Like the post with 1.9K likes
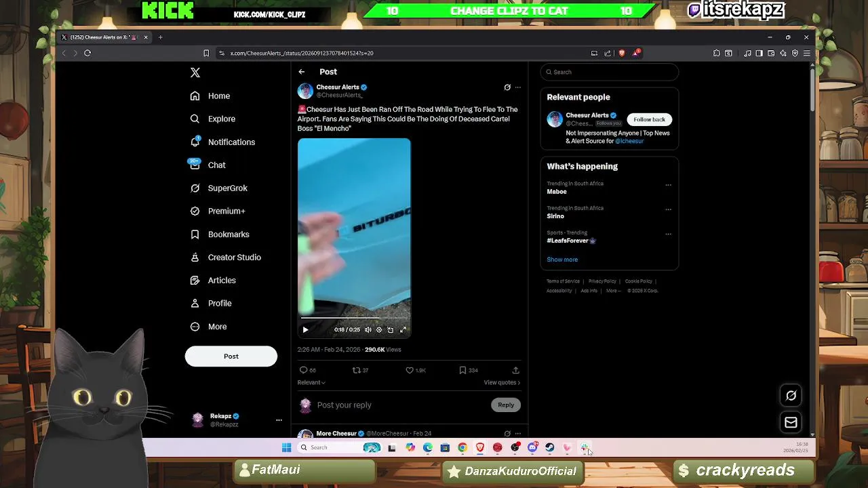Screen dimensions: 868x488 pos(415,370)
